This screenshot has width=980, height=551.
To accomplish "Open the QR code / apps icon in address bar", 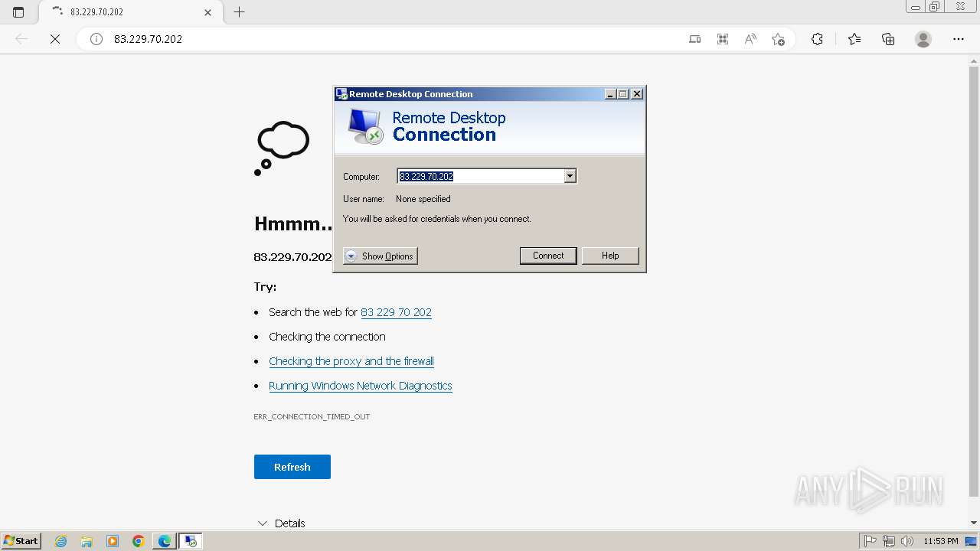I will pyautogui.click(x=722, y=39).
